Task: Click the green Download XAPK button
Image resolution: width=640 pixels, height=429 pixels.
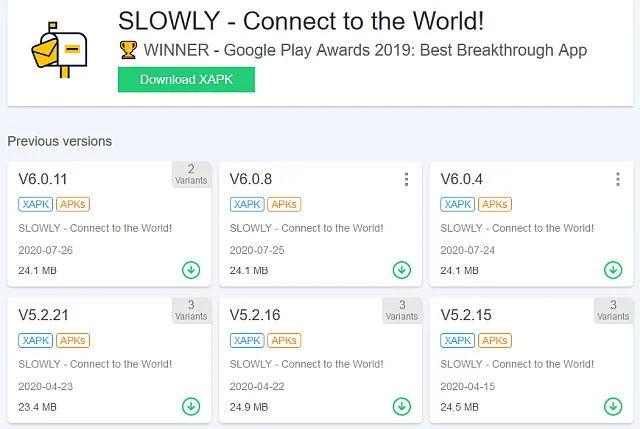Action: point(186,80)
